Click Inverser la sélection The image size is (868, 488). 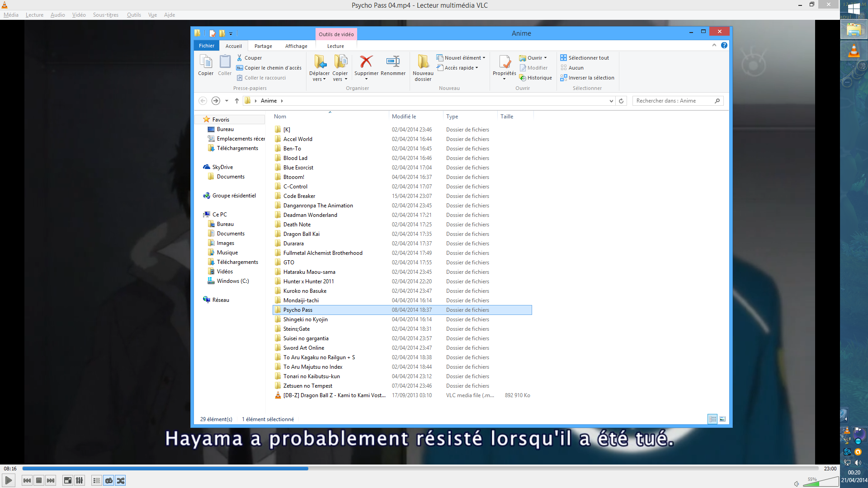(x=587, y=78)
